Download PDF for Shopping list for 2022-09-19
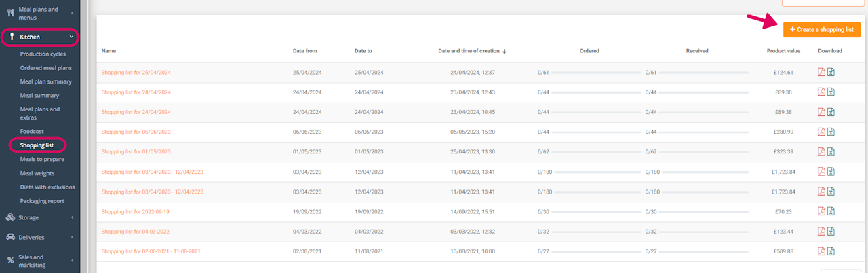Image resolution: width=868 pixels, height=273 pixels. pos(821,211)
